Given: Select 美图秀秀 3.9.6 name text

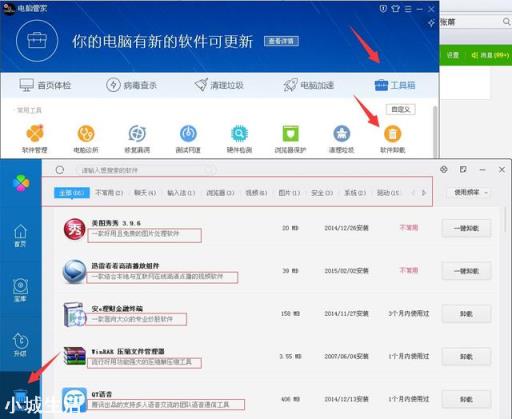Looking at the screenshot, I should (x=116, y=223).
